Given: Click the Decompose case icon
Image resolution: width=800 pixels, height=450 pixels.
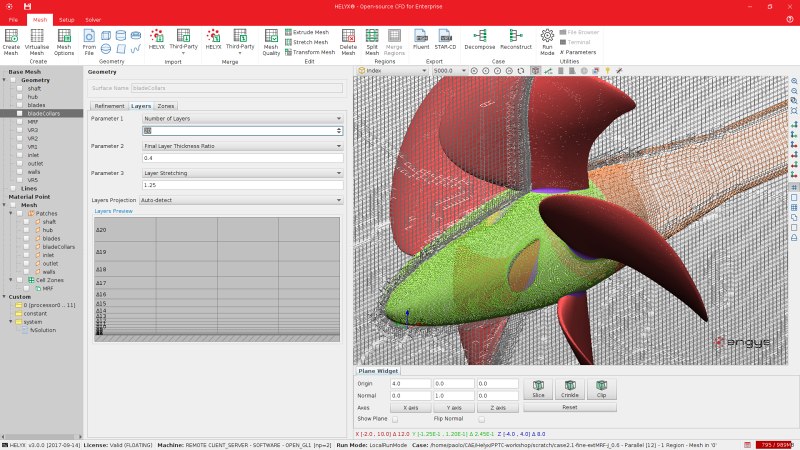Looking at the screenshot, I should [x=480, y=36].
